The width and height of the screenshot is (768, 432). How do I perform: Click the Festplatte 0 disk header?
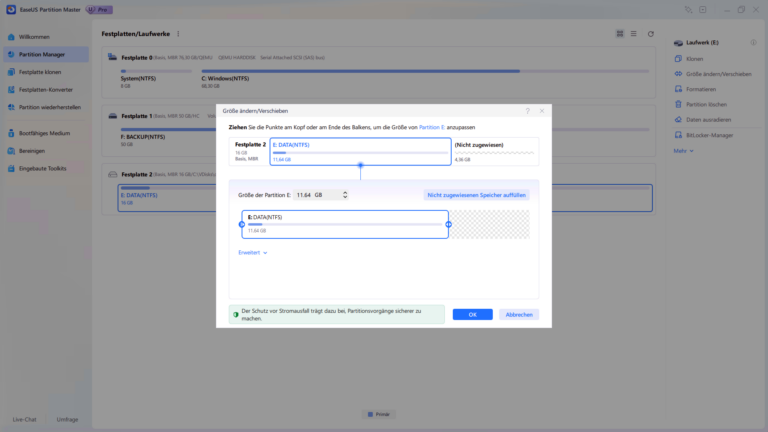pyautogui.click(x=216, y=57)
